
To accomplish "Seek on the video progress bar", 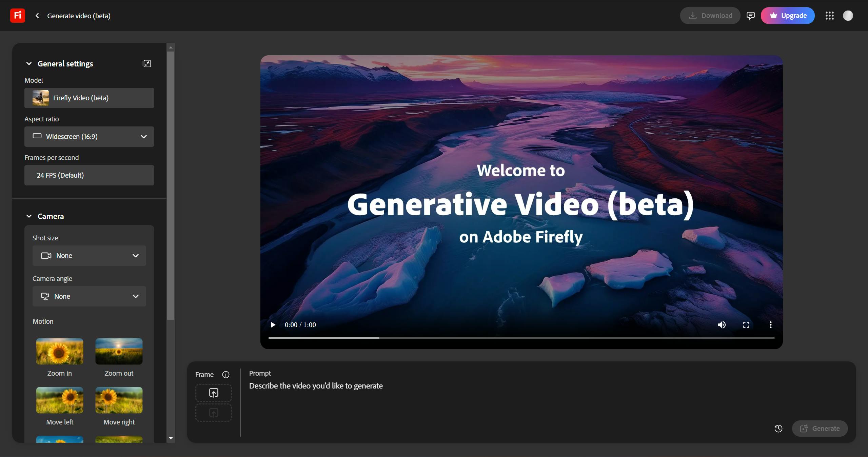I will [x=521, y=338].
